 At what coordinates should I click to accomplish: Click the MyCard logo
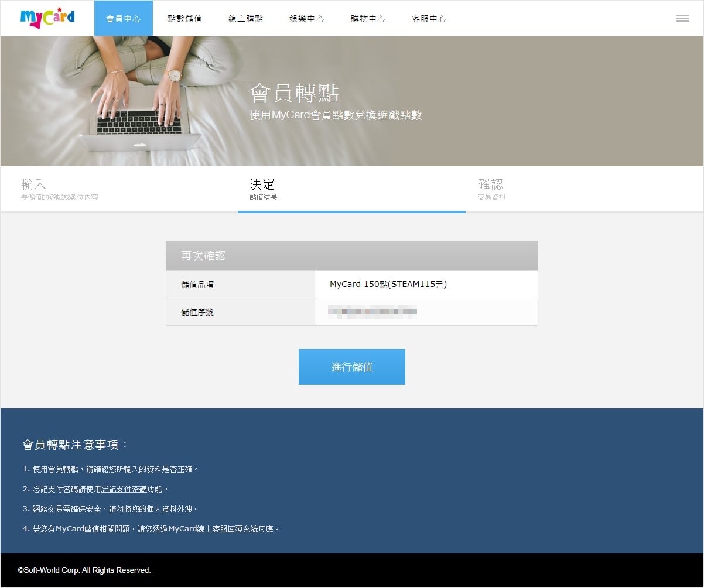tap(47, 18)
